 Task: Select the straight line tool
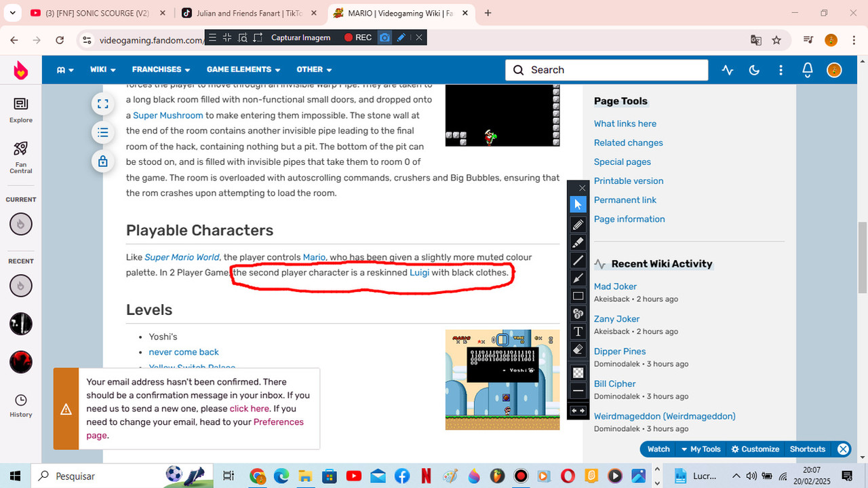pos(578,261)
